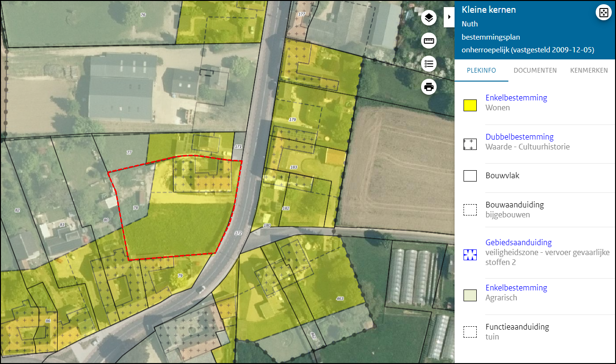616x364 pixels.
Task: Click the zoom-to-plan extent icon
Action: tap(603, 13)
